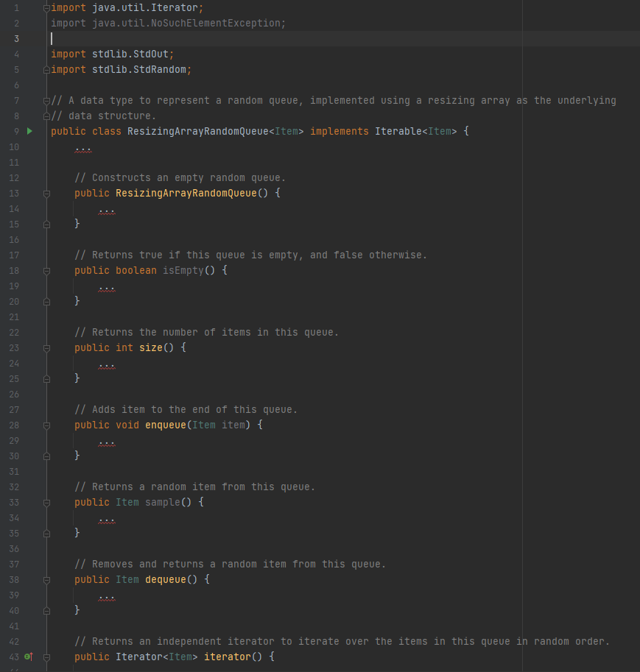This screenshot has height=672, width=640.
Task: Click the red-underlined ellipsis inside sample() body
Action: pyautogui.click(x=106, y=520)
